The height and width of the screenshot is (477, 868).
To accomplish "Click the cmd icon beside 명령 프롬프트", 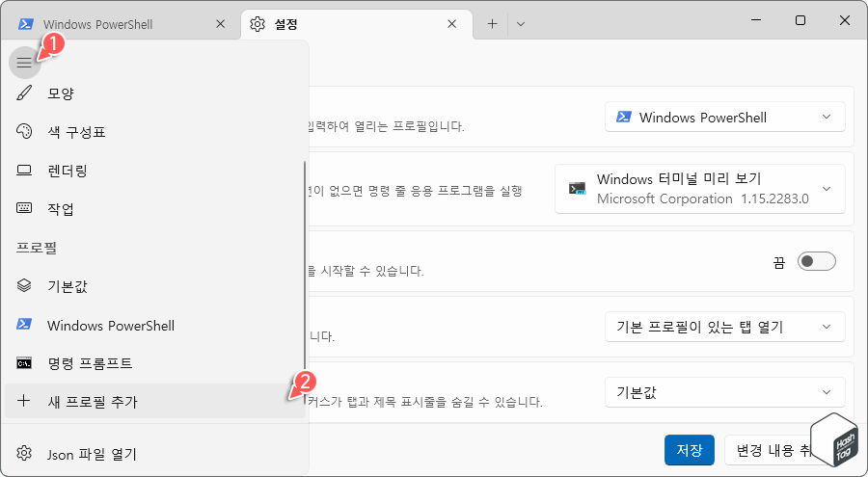I will coord(24,363).
